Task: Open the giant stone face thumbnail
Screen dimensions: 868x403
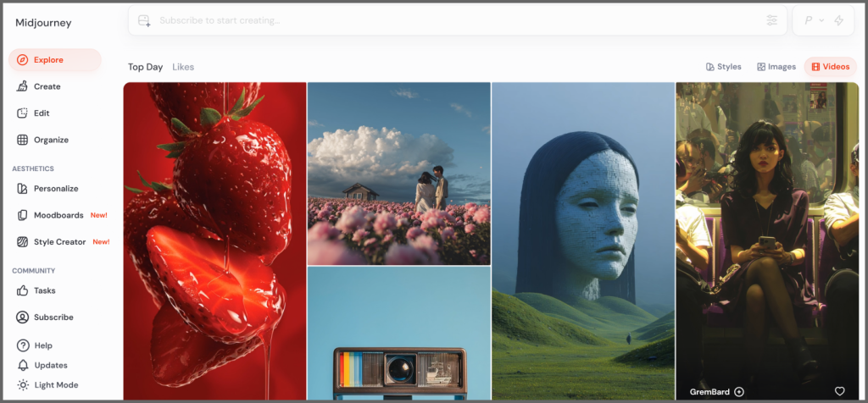Action: coord(583,241)
